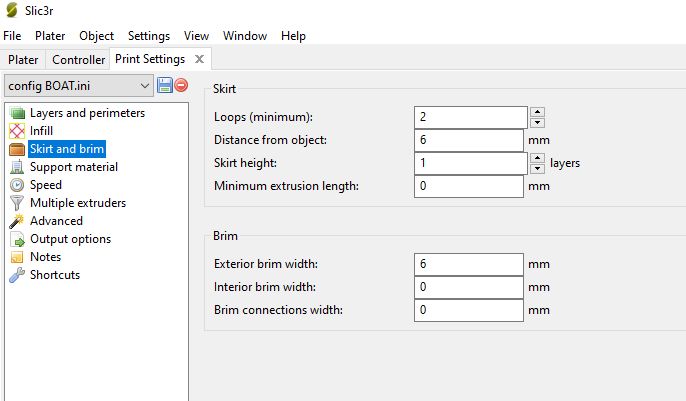This screenshot has height=401, width=686.
Task: Select the Advanced settings page
Action: tap(56, 221)
